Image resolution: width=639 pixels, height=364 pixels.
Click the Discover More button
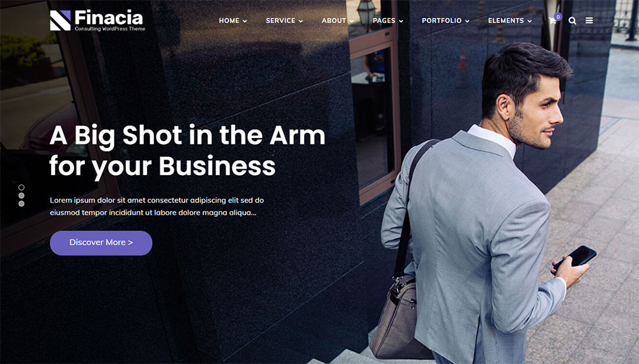pyautogui.click(x=101, y=243)
